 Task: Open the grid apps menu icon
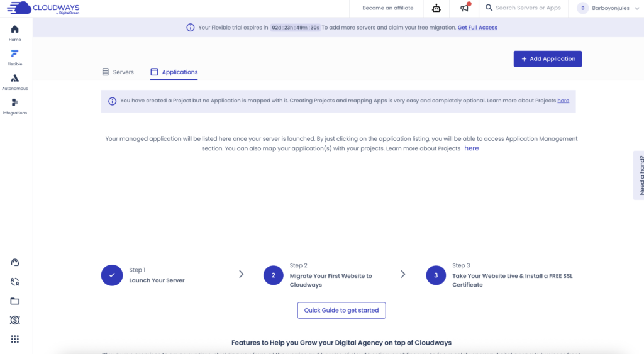point(15,340)
